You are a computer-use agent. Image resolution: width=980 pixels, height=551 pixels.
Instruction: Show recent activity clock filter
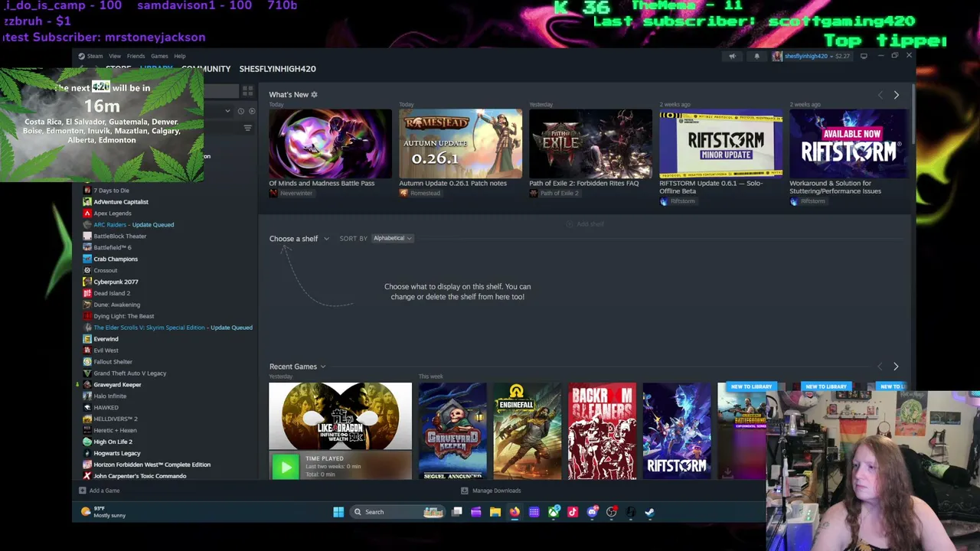[240, 111]
